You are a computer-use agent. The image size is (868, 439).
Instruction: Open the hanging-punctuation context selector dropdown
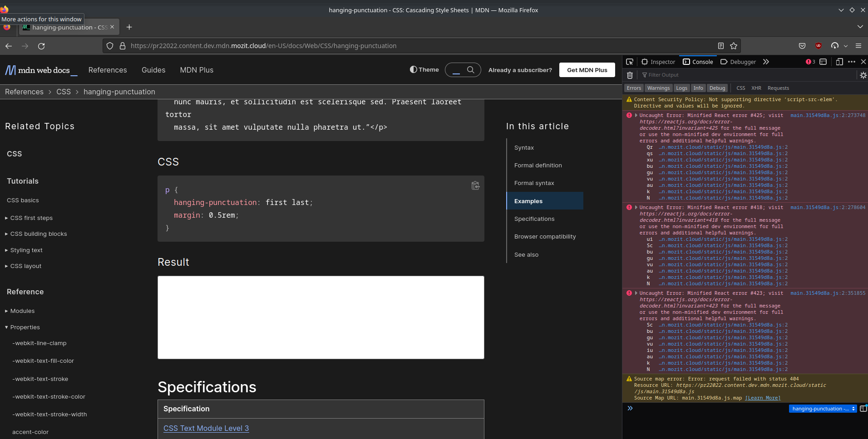[x=823, y=409]
